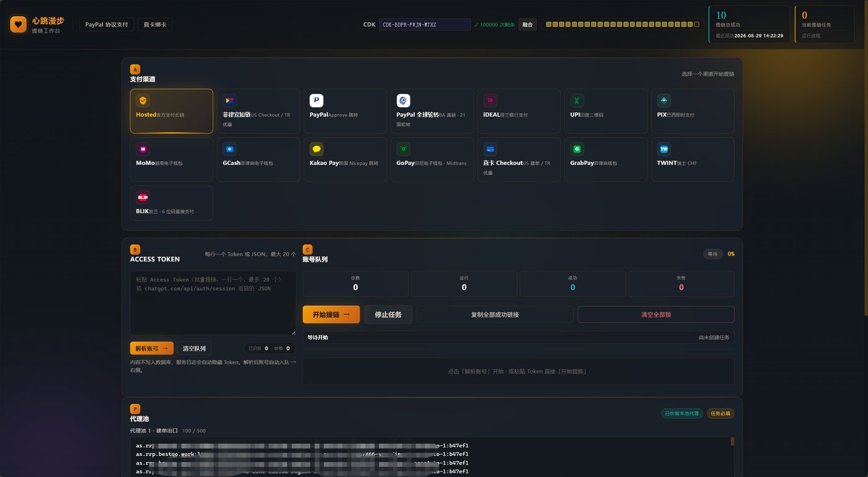
Task: Click into the Access Token text area
Action: [x=213, y=303]
